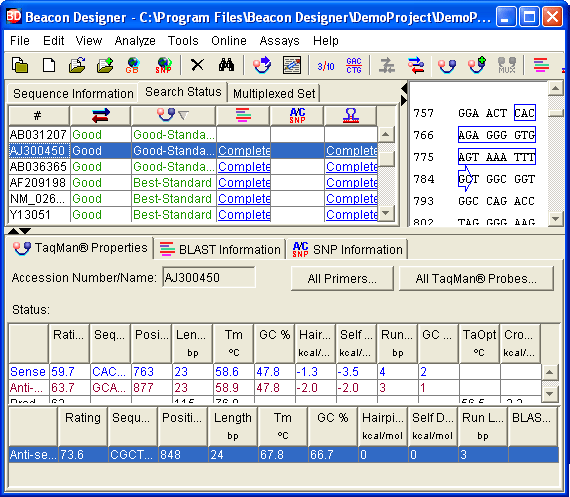Click the MUX multiplex toolbar icon
Screen dimensions: 570x497
click(x=507, y=65)
